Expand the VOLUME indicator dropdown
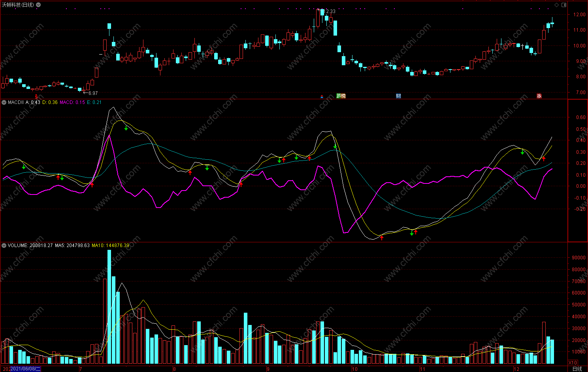588x372 pixels. tap(4, 245)
